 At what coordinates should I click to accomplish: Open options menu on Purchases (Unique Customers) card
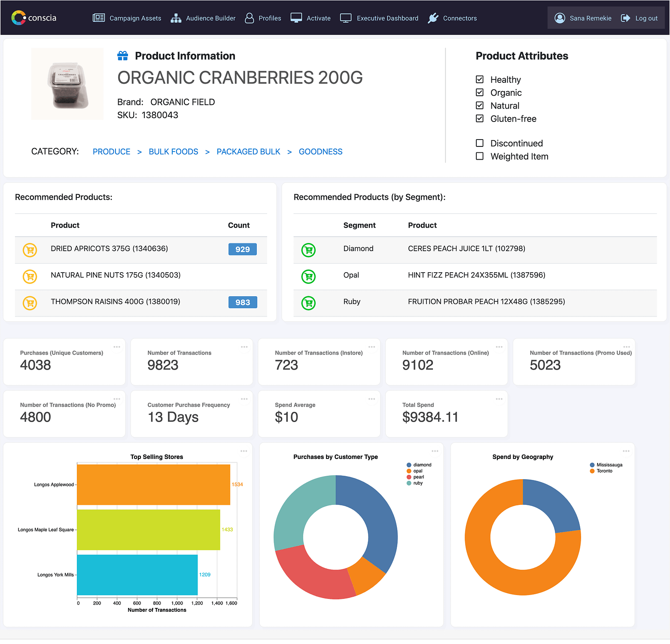tap(117, 347)
